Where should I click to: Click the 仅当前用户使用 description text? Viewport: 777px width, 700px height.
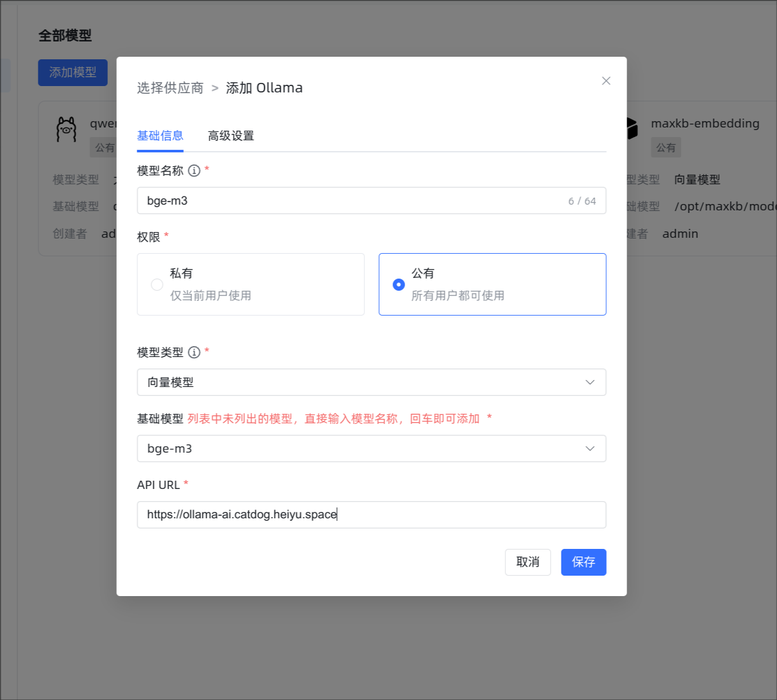(x=211, y=296)
